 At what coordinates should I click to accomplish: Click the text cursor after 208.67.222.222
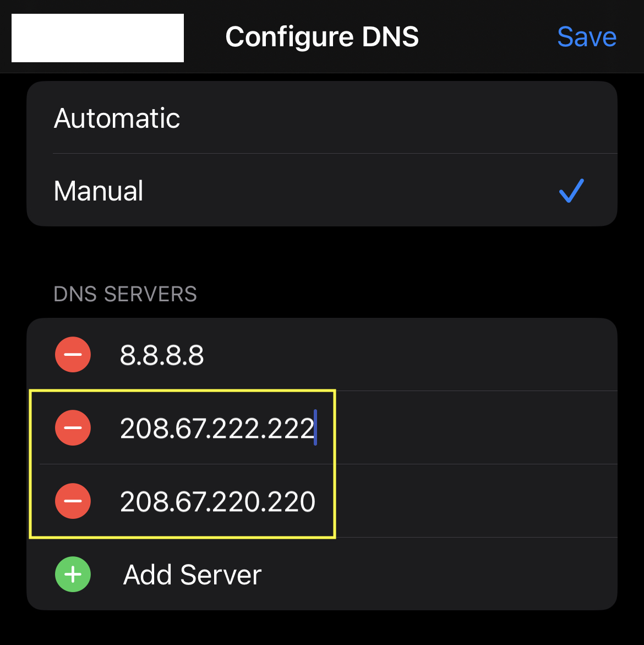coord(315,427)
